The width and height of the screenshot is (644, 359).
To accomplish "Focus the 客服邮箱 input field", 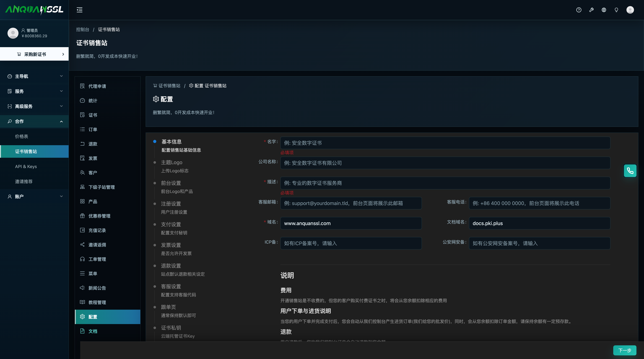I will [x=351, y=203].
